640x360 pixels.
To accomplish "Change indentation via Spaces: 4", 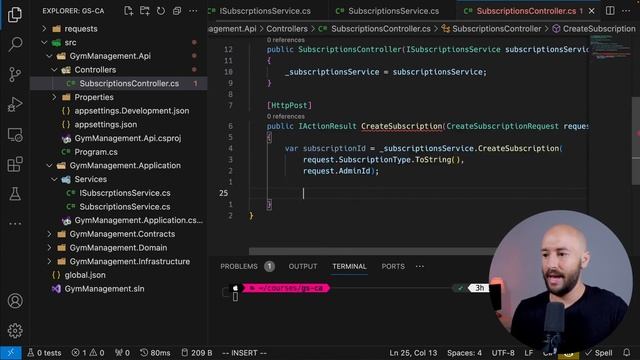I will click(464, 353).
